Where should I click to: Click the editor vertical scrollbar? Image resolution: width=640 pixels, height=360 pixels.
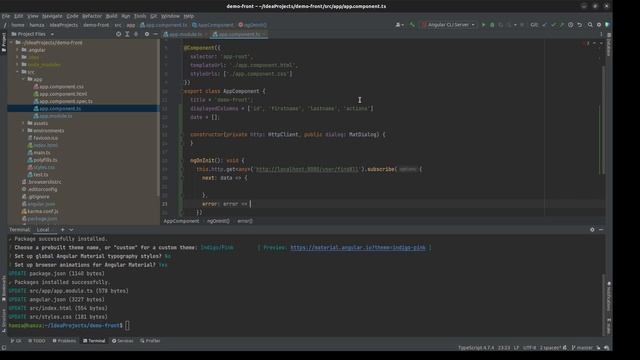pos(603,120)
